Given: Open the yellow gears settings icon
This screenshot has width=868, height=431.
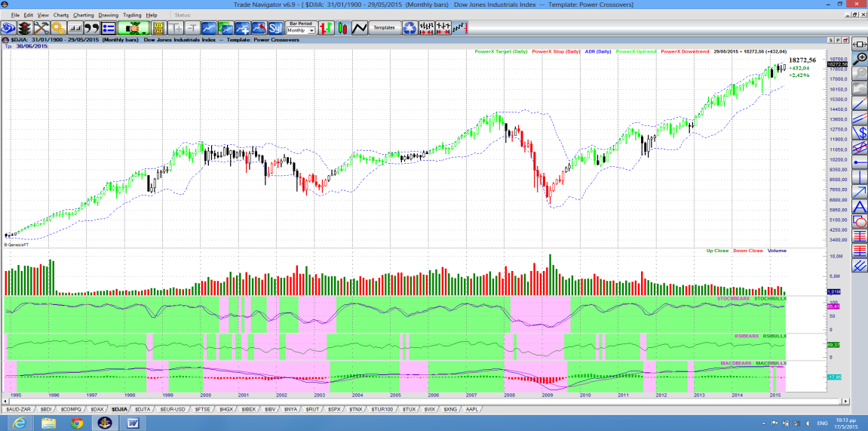Looking at the screenshot, I should 58,28.
